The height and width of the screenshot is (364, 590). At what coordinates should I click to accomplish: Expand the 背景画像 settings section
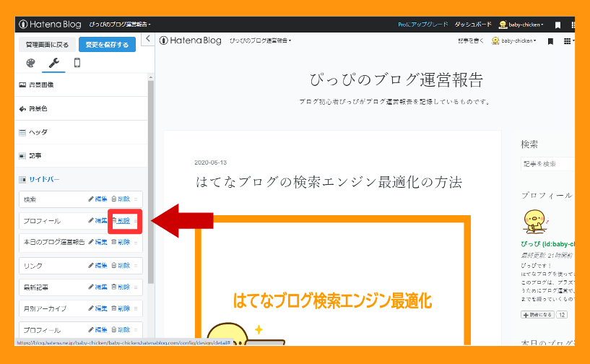tap(81, 84)
